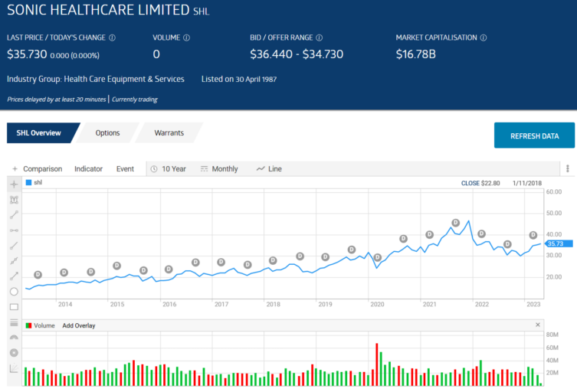The image size is (577, 392).
Task: Select the horizontal line tool
Action: coord(14,230)
